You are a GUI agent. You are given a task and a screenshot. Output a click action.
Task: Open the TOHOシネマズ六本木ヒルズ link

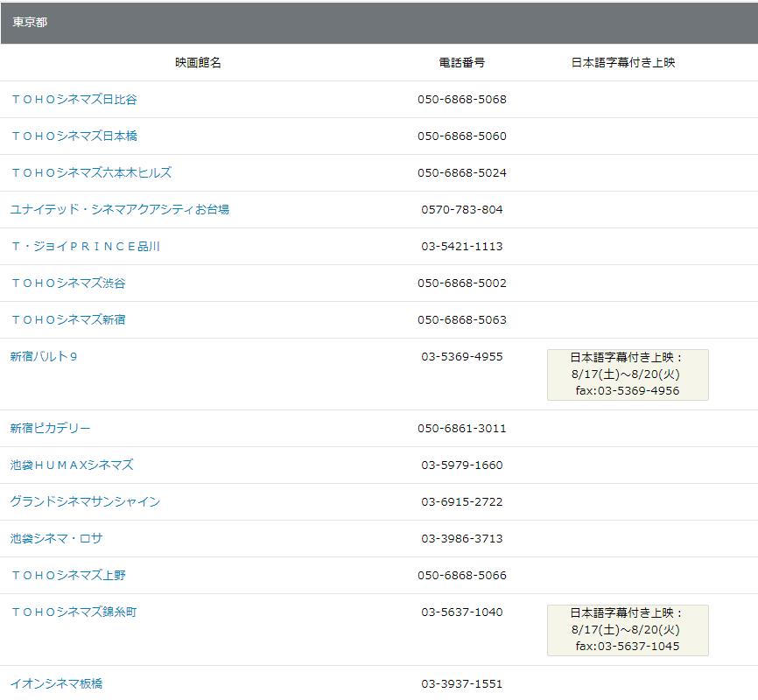tap(91, 172)
